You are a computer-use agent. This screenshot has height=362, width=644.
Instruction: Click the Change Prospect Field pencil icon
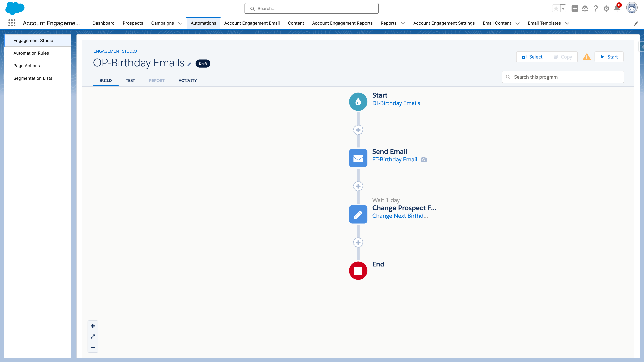click(x=358, y=214)
